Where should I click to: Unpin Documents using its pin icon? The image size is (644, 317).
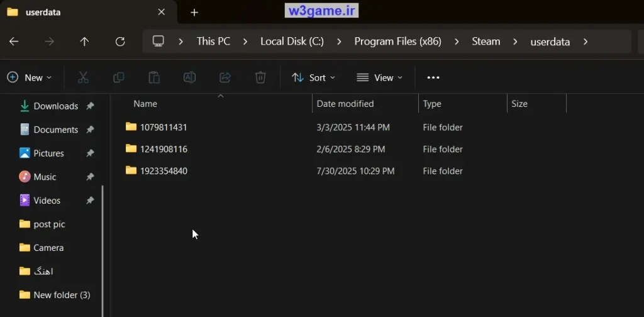tap(90, 130)
